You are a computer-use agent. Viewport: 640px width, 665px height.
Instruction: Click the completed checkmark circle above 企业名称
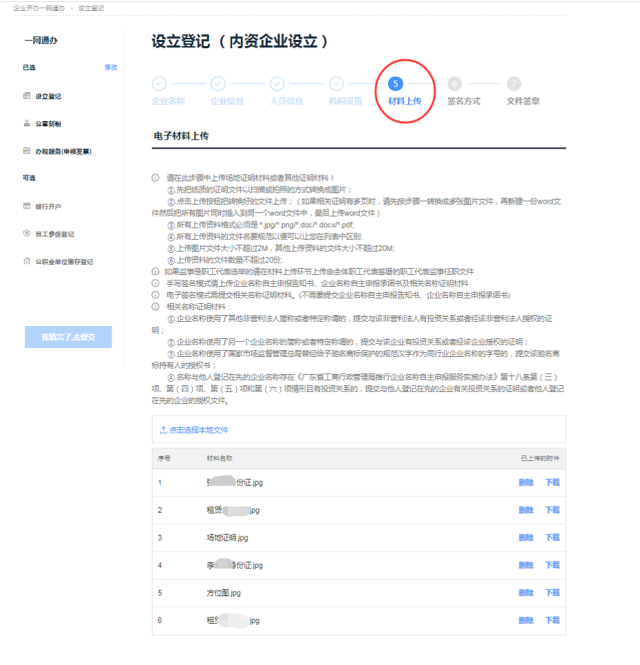[159, 84]
